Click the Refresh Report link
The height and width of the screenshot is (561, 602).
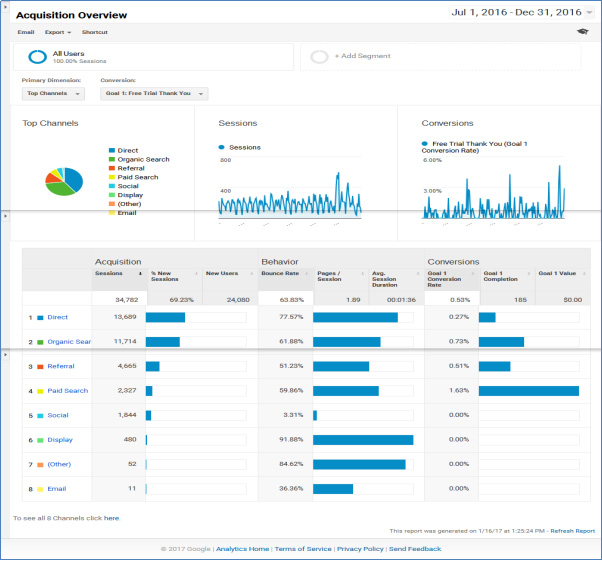(x=572, y=531)
